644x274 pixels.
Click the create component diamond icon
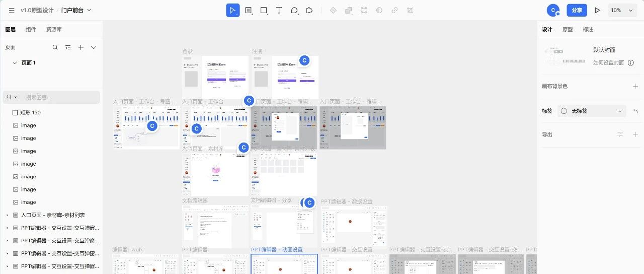[x=333, y=10]
